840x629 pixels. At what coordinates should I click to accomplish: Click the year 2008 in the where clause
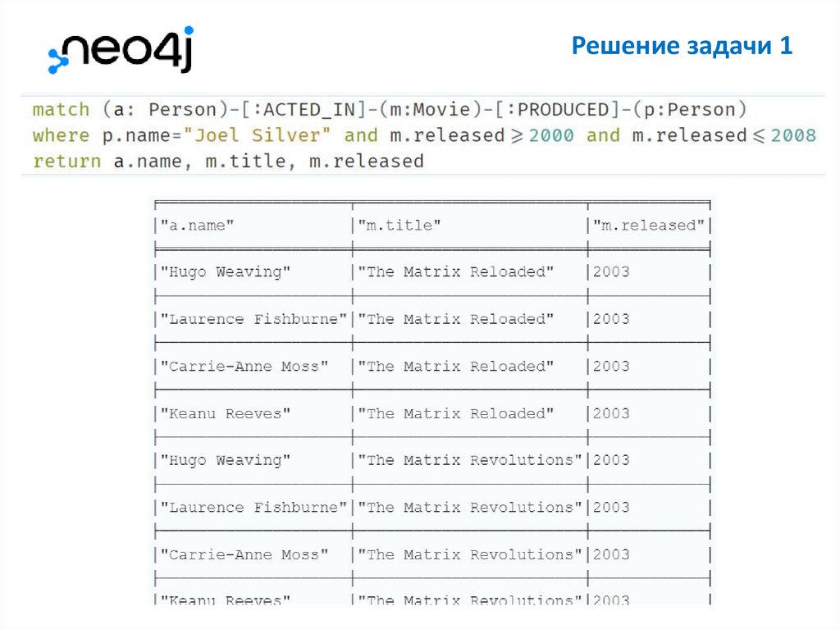click(x=793, y=135)
